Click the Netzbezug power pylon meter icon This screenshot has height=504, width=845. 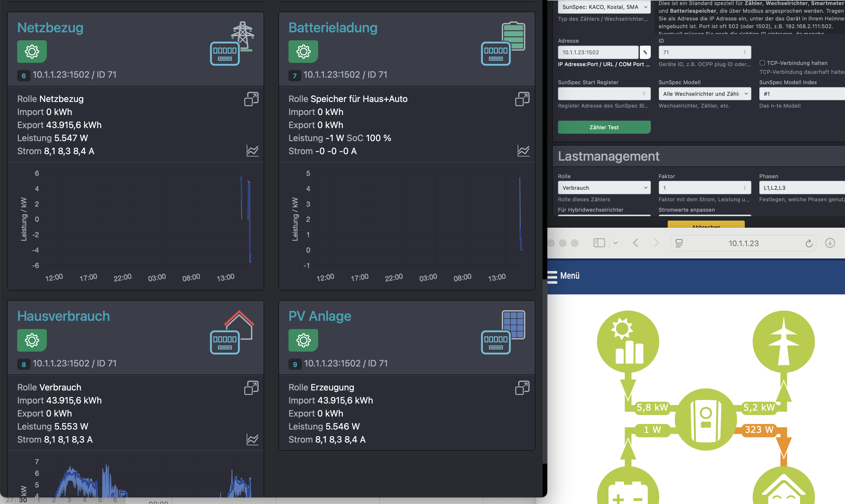tap(232, 44)
